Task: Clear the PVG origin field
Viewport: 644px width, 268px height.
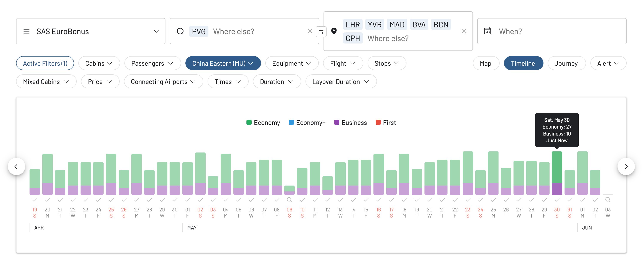Action: [x=310, y=31]
